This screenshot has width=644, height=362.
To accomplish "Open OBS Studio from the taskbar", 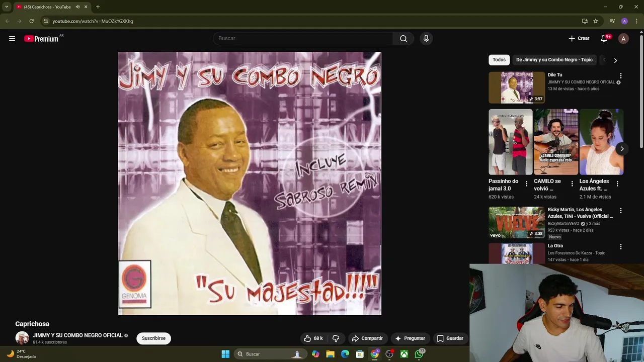I will [x=389, y=354].
